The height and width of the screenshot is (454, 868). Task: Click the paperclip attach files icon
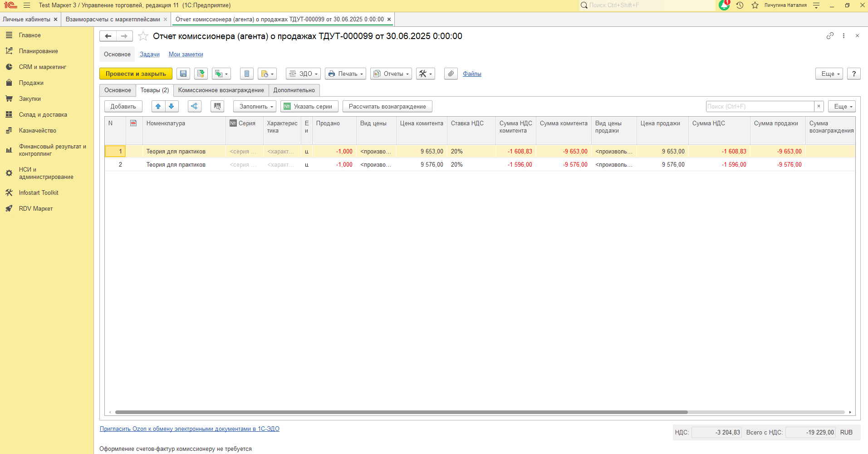pyautogui.click(x=451, y=74)
